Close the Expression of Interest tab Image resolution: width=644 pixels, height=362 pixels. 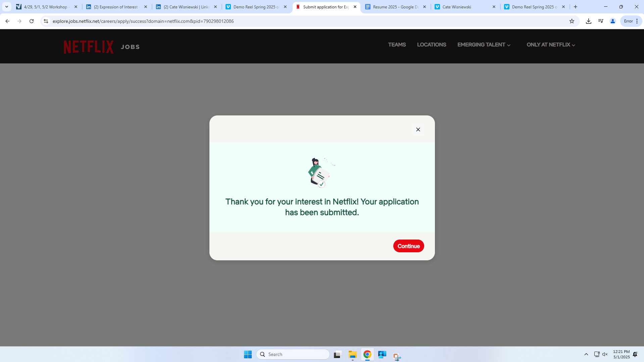146,7
